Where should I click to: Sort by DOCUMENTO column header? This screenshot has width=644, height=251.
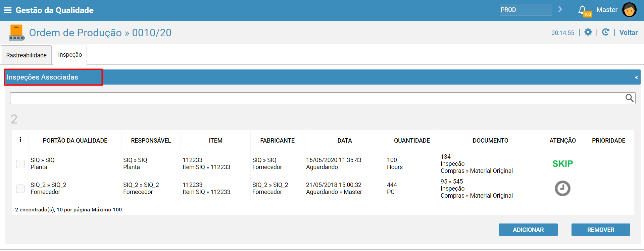[490, 141]
